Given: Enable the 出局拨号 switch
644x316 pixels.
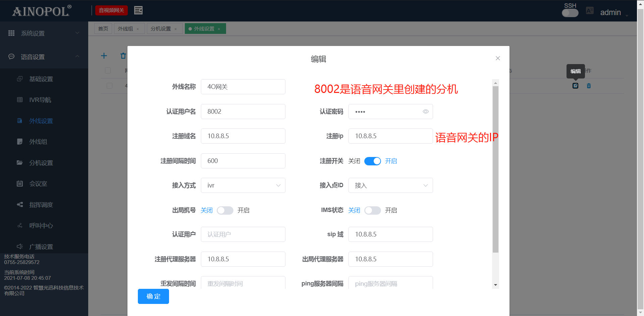Looking at the screenshot, I should coord(225,210).
